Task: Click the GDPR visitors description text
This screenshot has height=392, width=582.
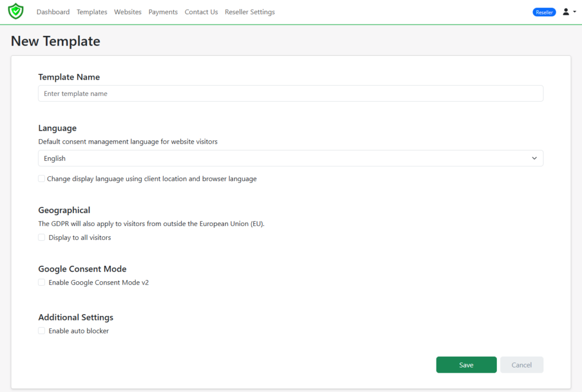Action: pyautogui.click(x=151, y=224)
